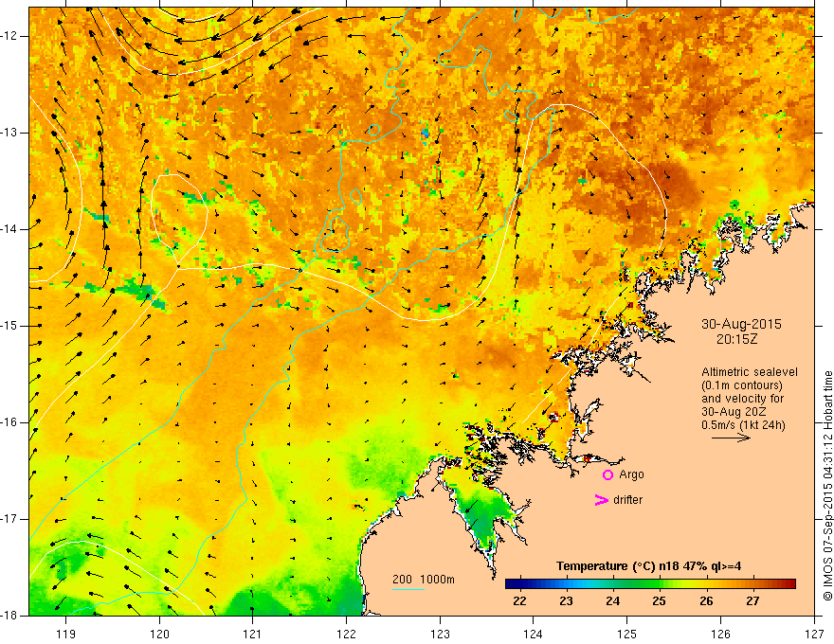Image resolution: width=834 pixels, height=644 pixels.
Task: Click the magenta Argo circle legend marker
Action: [x=607, y=474]
